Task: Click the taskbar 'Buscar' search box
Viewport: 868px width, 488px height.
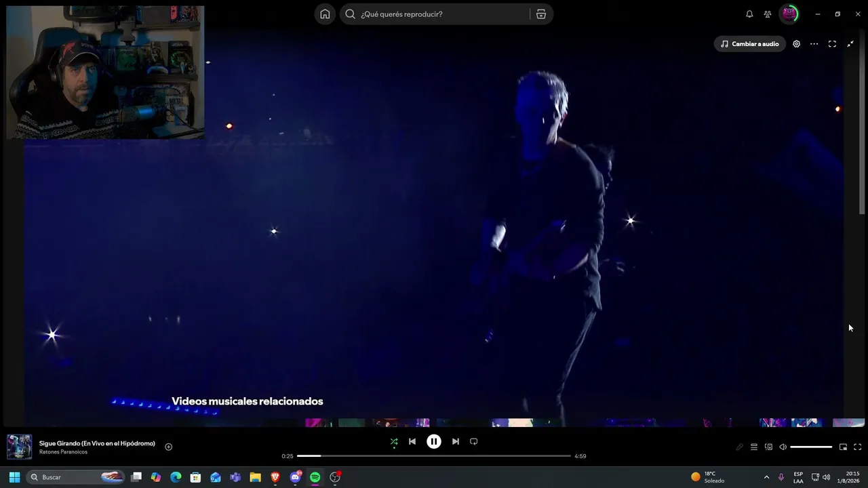Action: point(77,477)
